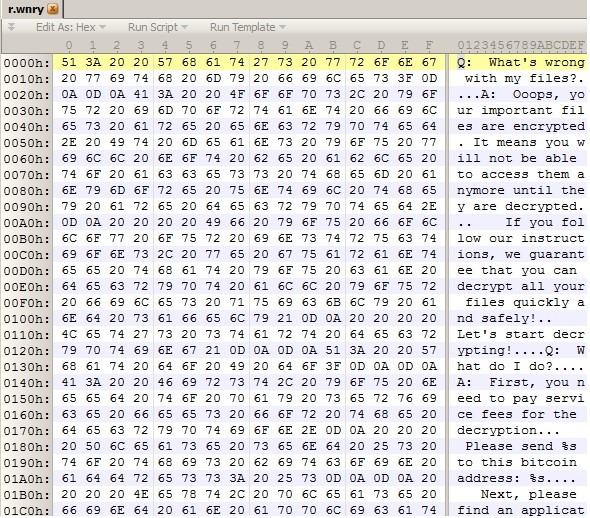Image resolution: width=590 pixels, height=518 pixels.
Task: Open the Edit As: Hex dropdown
Action: (70, 27)
